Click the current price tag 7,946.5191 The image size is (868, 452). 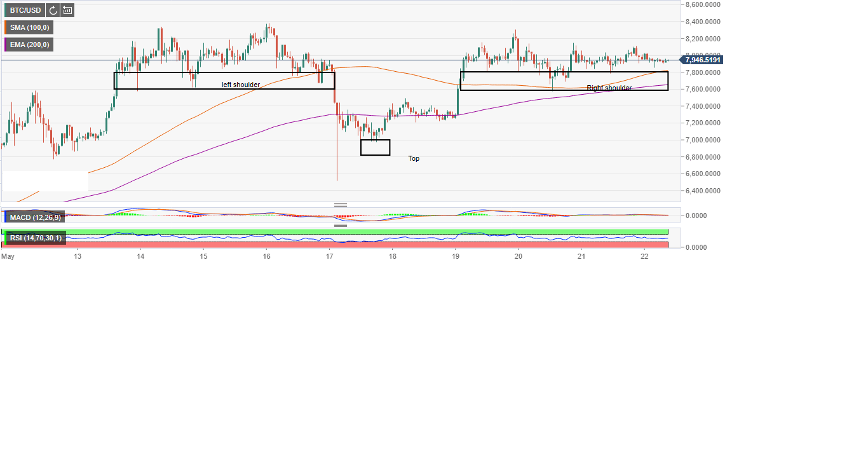pyautogui.click(x=702, y=60)
